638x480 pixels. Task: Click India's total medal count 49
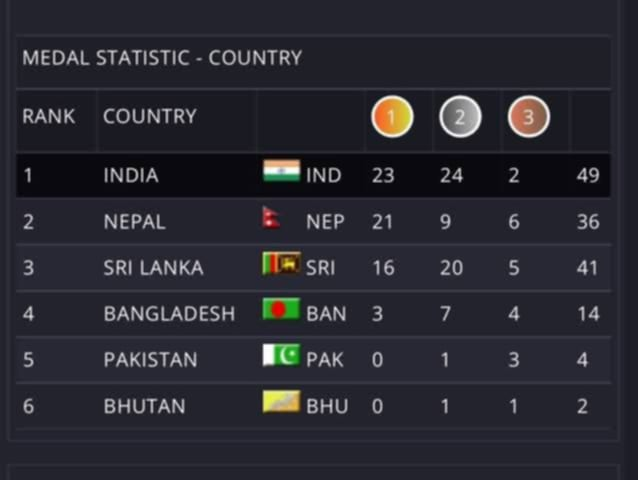click(x=588, y=175)
